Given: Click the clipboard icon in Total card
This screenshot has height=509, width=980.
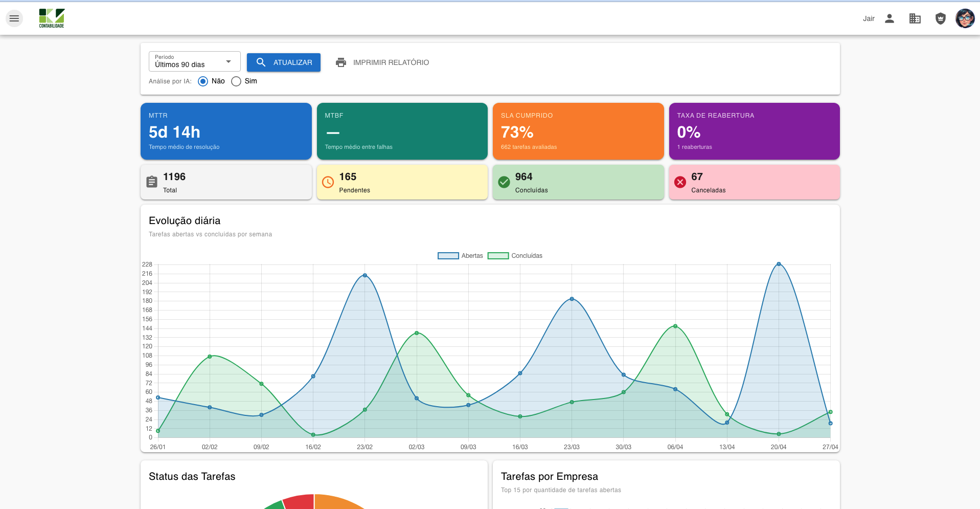Looking at the screenshot, I should [152, 182].
